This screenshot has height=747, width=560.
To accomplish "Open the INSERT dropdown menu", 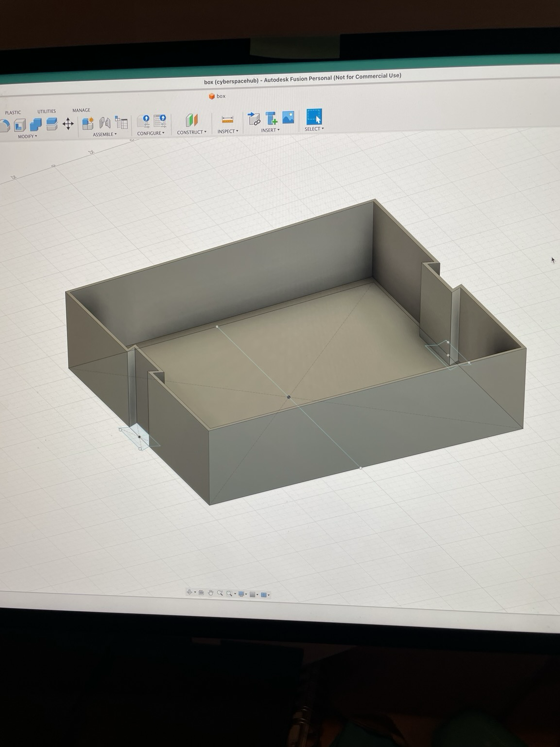I will 270,130.
